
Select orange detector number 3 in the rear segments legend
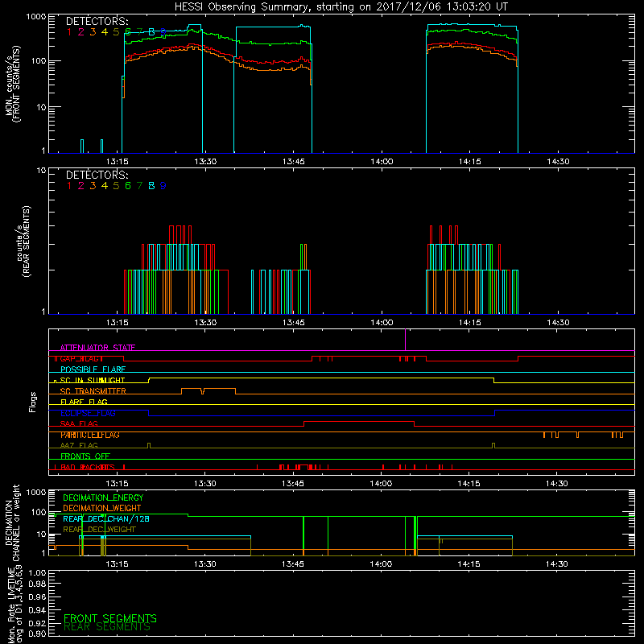pyautogui.click(x=93, y=186)
